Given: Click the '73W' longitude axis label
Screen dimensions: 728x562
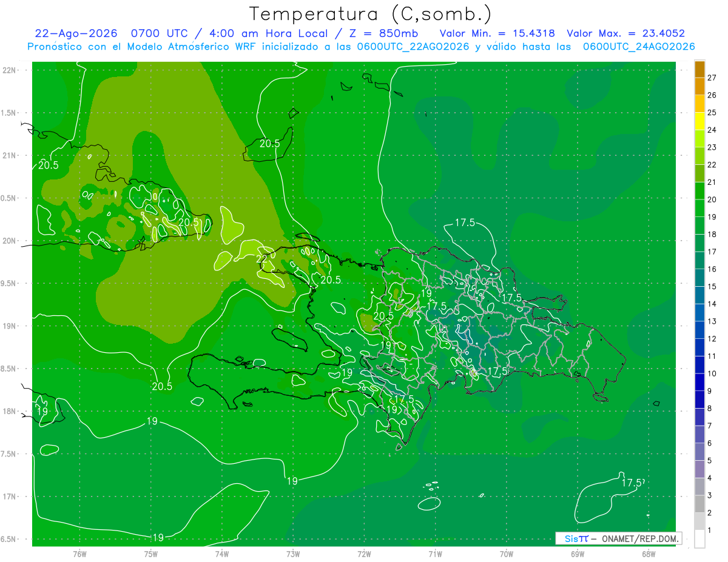Looking at the screenshot, I should point(293,554).
